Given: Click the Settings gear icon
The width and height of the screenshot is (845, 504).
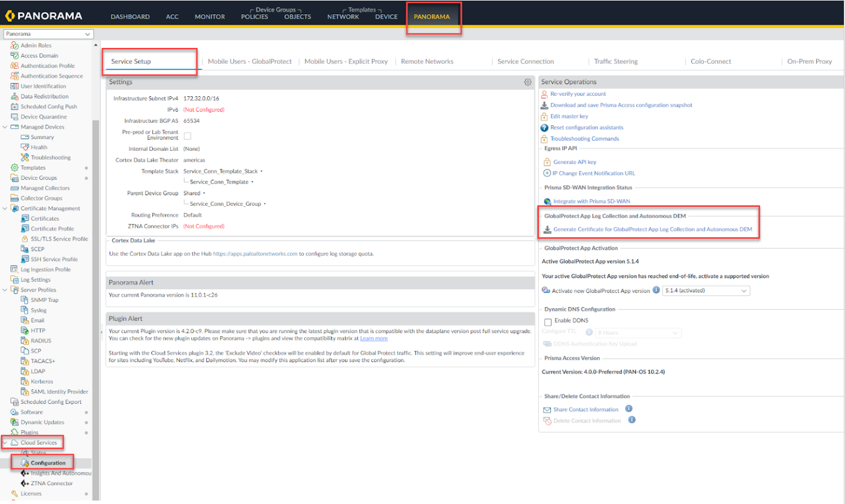Looking at the screenshot, I should tap(527, 82).
